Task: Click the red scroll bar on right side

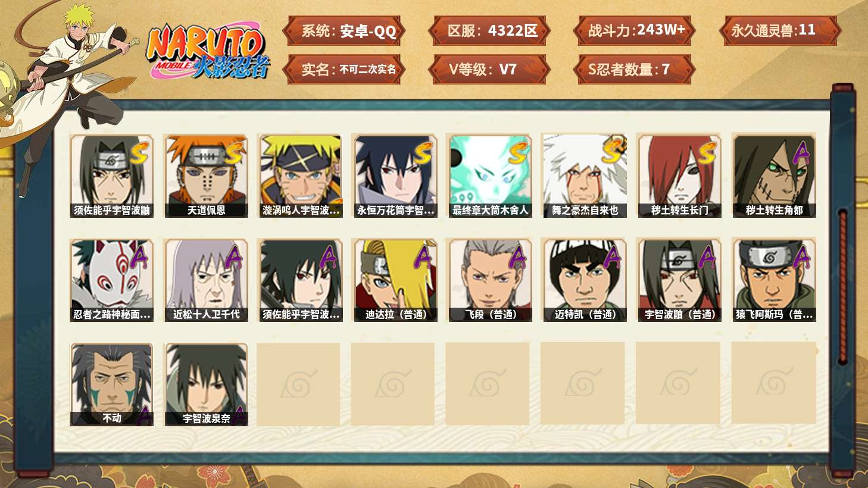Action: 842,286
